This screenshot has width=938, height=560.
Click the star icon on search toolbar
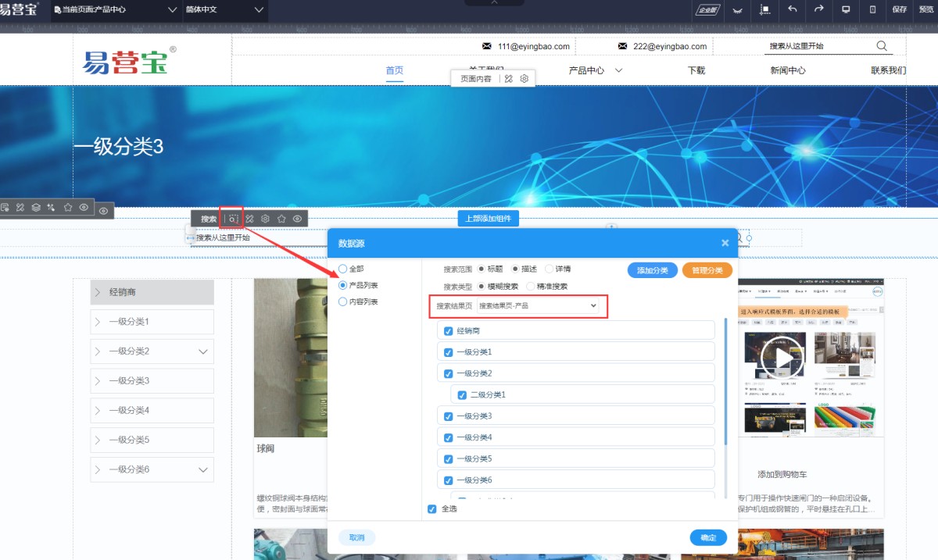tap(281, 219)
